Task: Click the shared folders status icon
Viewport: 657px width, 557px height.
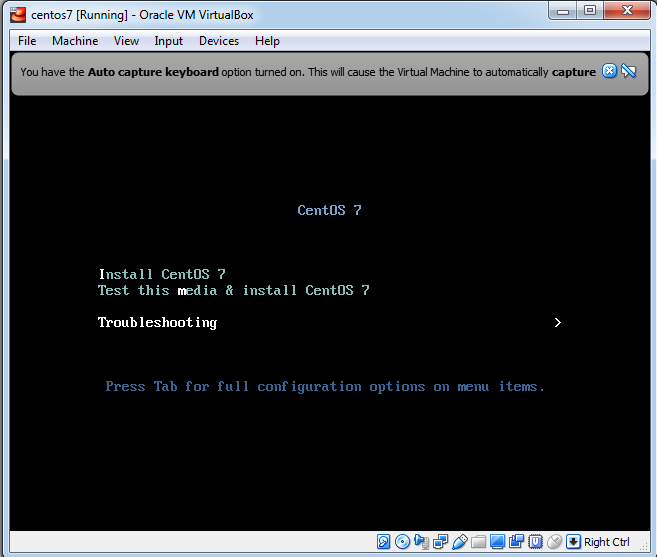Action: point(479,541)
